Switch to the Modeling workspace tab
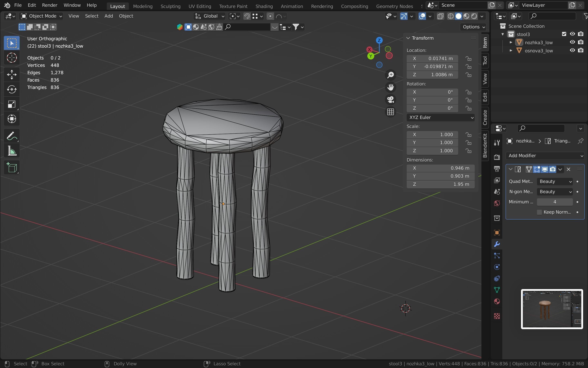Viewport: 588px width, 368px height. pos(143,6)
